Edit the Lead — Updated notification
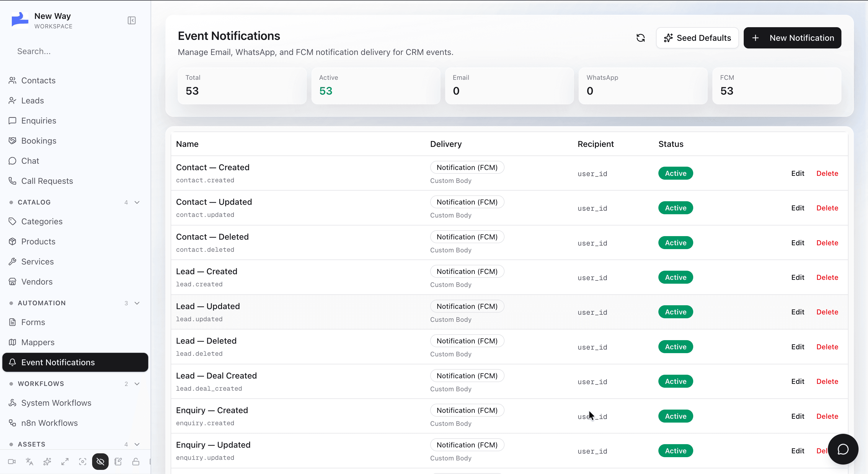 click(797, 312)
